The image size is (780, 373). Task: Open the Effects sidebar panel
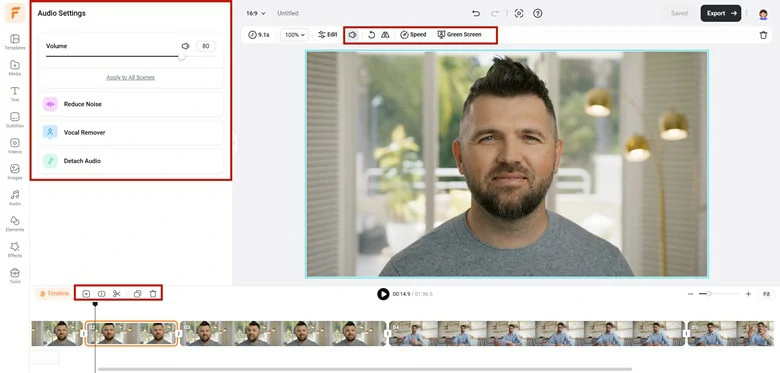pos(15,250)
